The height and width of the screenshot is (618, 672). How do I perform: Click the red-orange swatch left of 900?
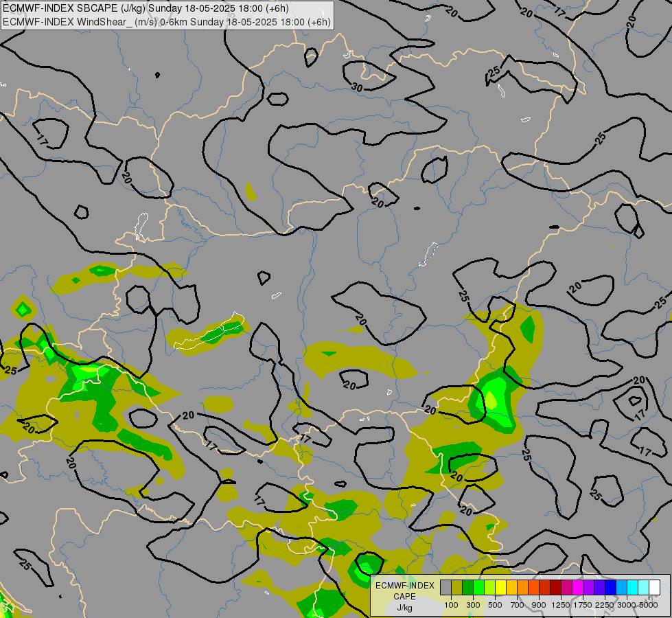(533, 588)
